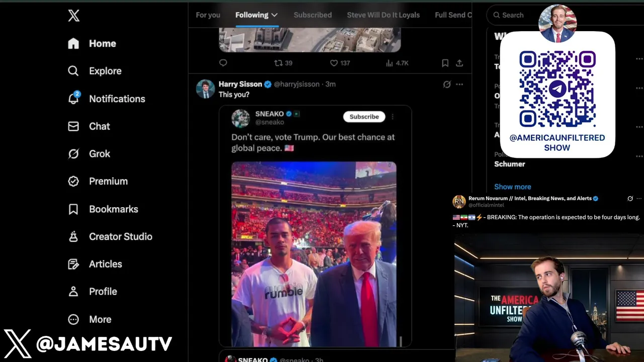Bookmark the top post
This screenshot has width=644, height=362.
click(x=445, y=63)
